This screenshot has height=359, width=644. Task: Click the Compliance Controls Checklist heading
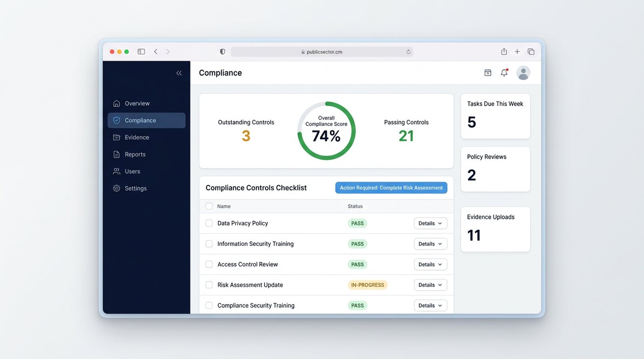pyautogui.click(x=256, y=188)
